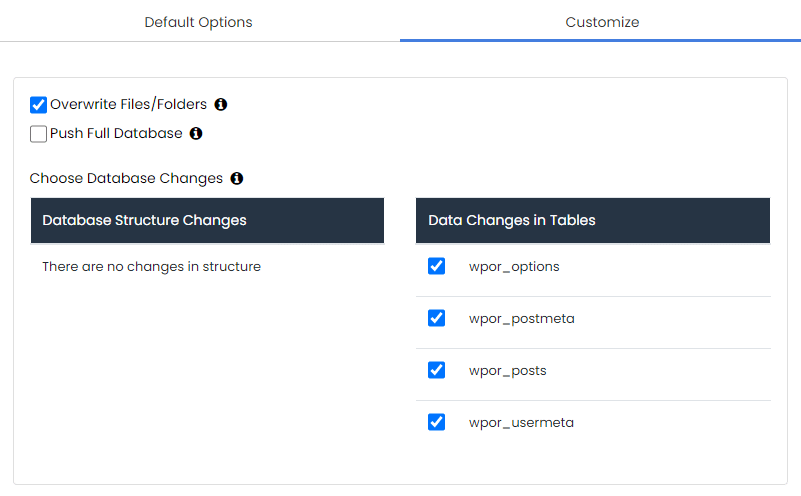The image size is (801, 496).
Task: Click the wpor_options table name
Action: click(x=514, y=267)
